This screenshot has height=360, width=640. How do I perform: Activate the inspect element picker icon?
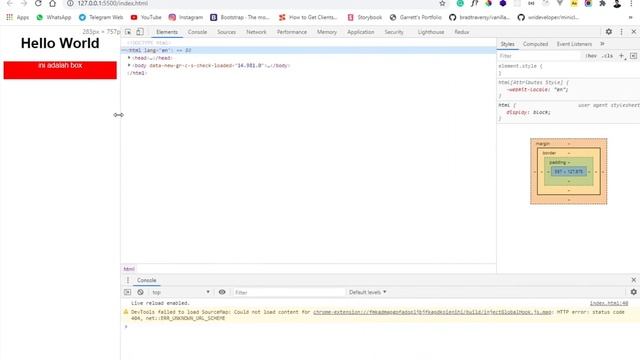pos(128,32)
